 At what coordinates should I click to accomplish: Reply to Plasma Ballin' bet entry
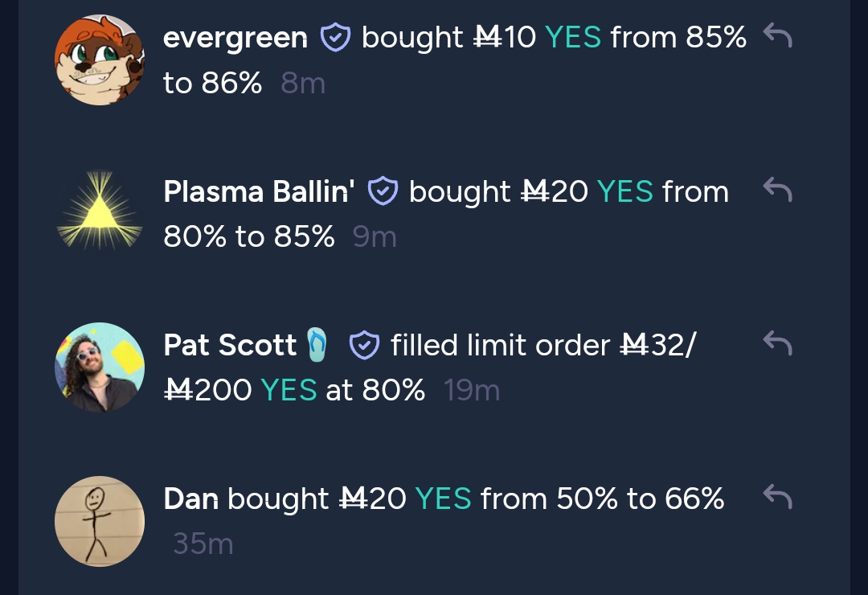pyautogui.click(x=778, y=190)
